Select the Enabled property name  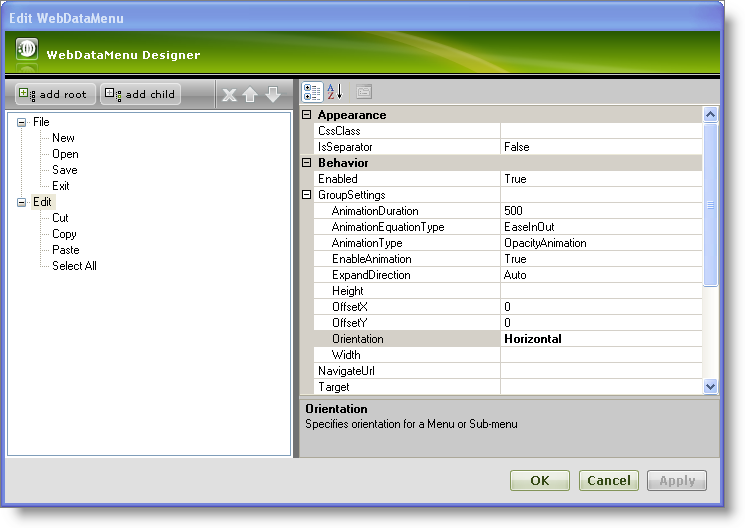tap(338, 179)
